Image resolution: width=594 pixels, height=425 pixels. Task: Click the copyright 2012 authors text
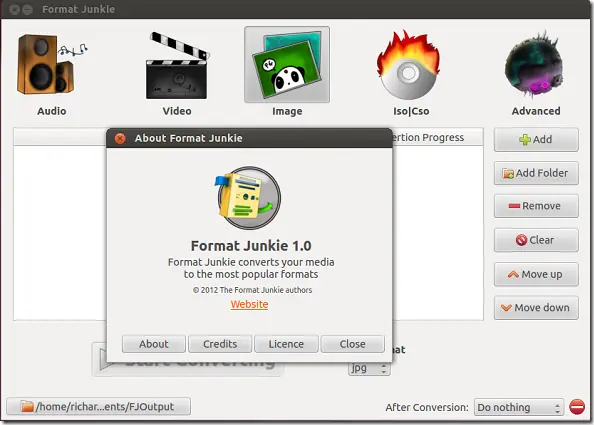tap(252, 290)
